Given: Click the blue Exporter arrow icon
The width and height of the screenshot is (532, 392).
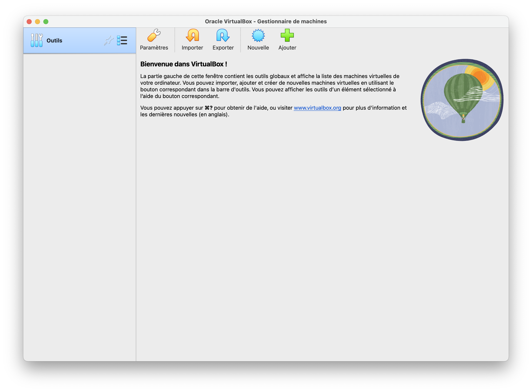Looking at the screenshot, I should [x=223, y=36].
